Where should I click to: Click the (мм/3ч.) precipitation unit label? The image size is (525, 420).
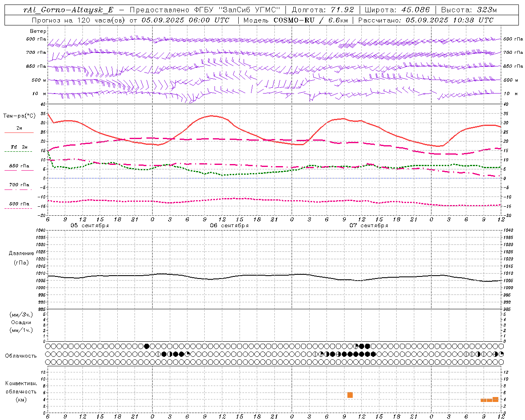[21, 315]
